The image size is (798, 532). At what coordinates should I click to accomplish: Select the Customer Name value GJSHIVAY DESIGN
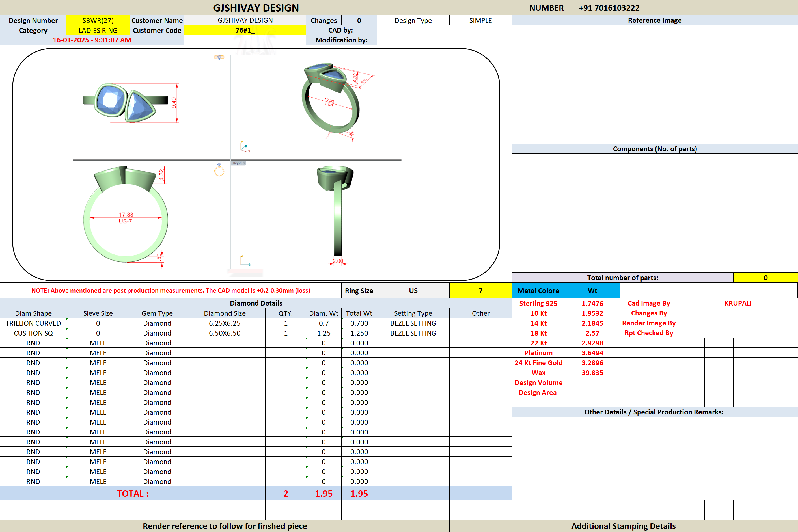[x=245, y=20]
